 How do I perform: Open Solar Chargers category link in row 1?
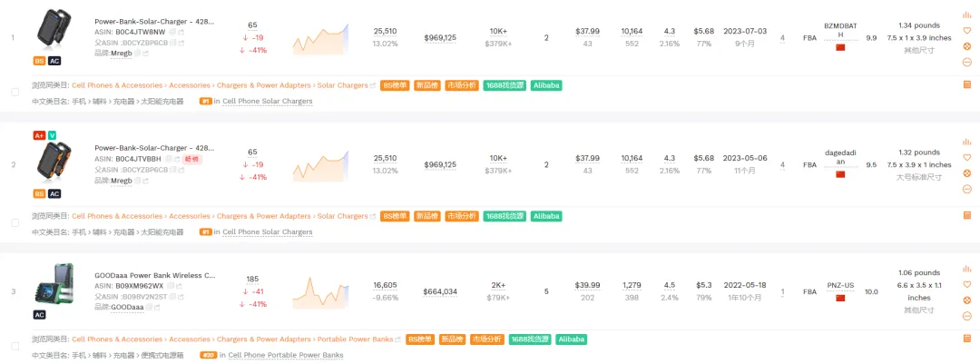pos(342,85)
